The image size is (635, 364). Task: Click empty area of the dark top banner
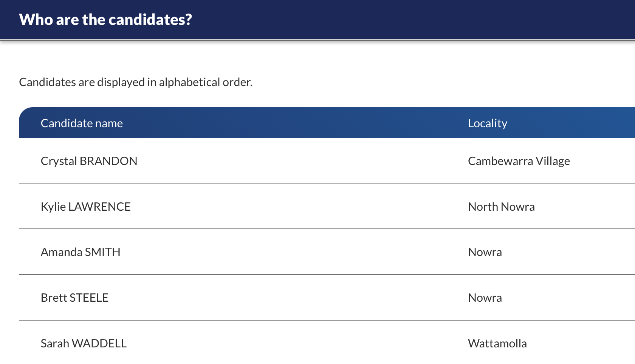tap(416, 20)
